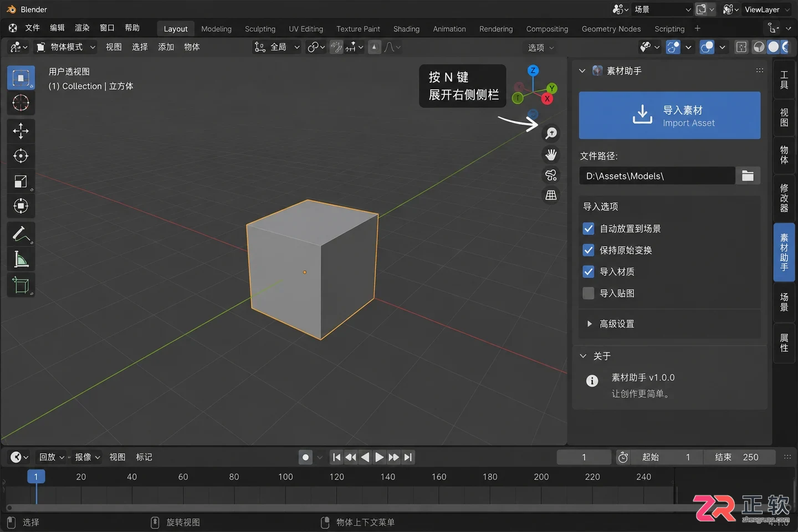Jump to last frame in timeline
This screenshot has height=532, width=798.
coord(408,457)
